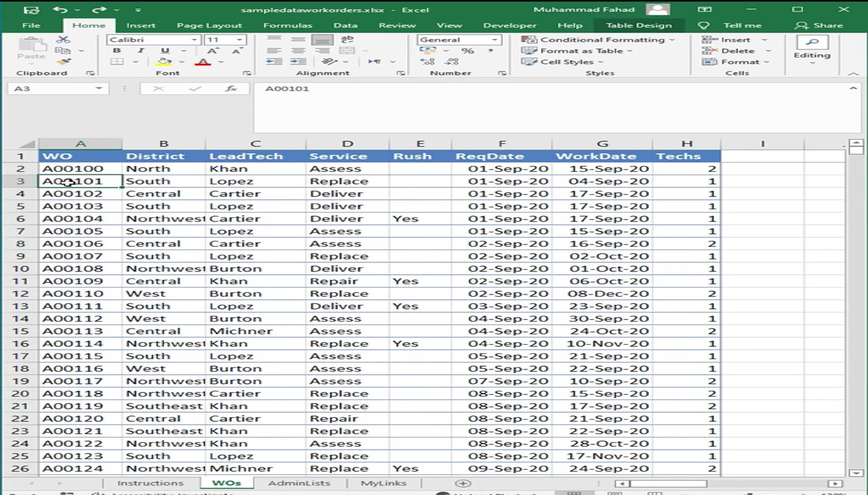Toggle Underline formatting

tap(165, 51)
